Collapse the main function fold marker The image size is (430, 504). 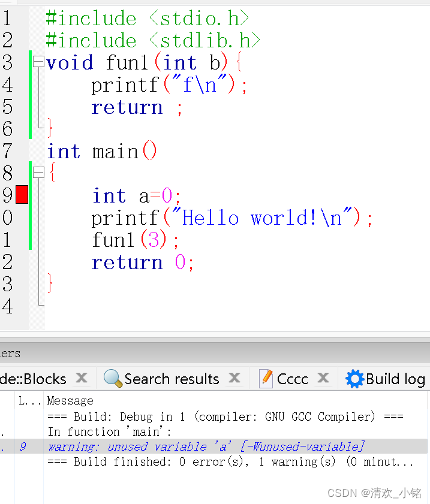tap(38, 172)
